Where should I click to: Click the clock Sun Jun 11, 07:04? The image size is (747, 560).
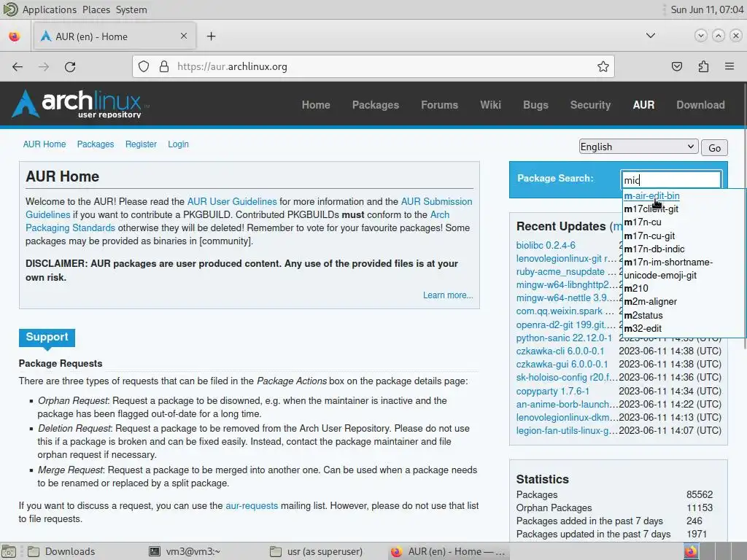coord(706,9)
